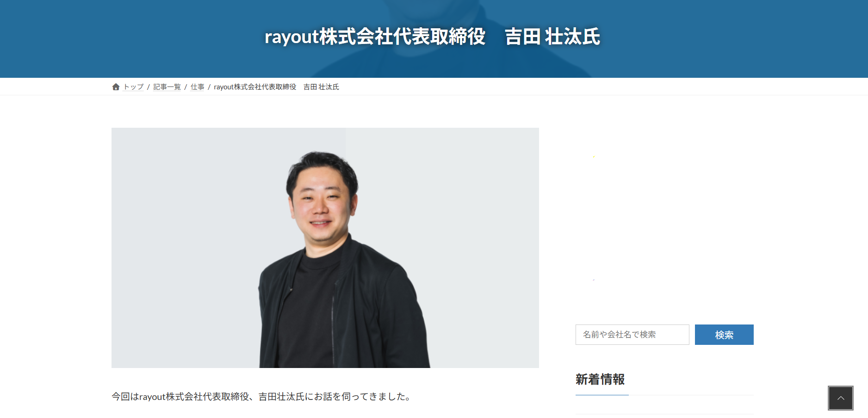Screen dimensions: 868x418
Task: Click the intro sentence 今回はrayout株式会社代表取締役
Action: (262, 397)
